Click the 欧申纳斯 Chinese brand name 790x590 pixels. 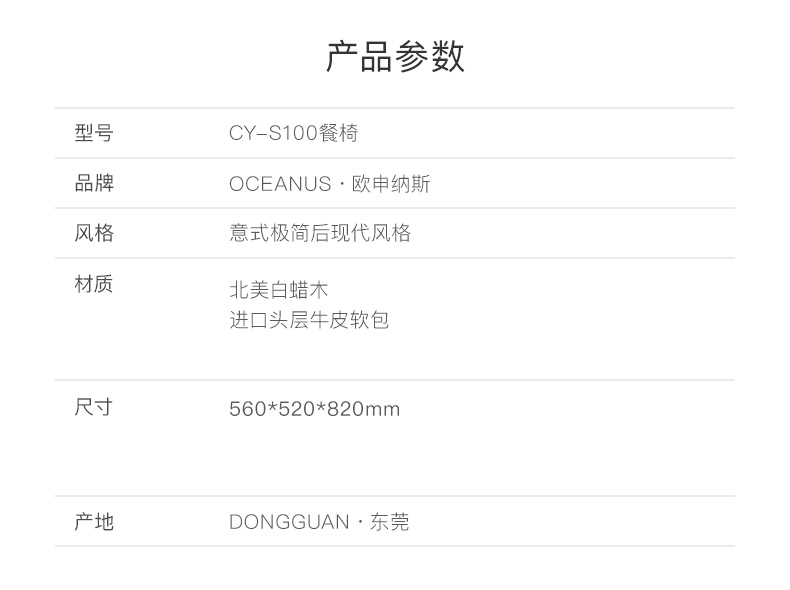pyautogui.click(x=391, y=184)
